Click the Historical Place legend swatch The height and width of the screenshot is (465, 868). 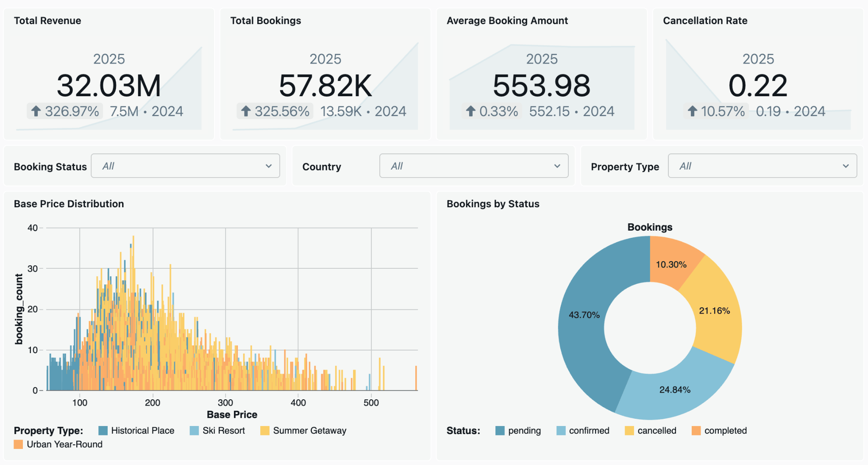pos(103,431)
